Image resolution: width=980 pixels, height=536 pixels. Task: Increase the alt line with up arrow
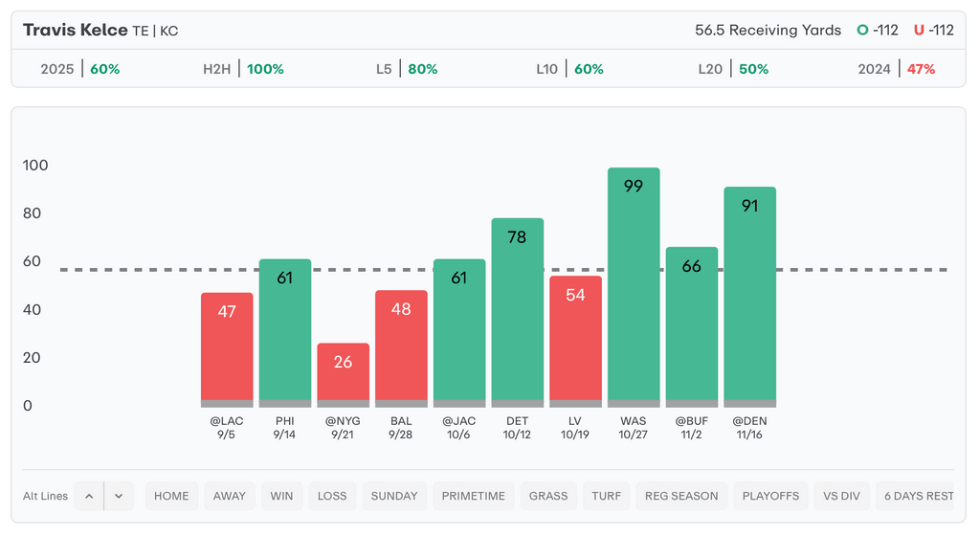pyautogui.click(x=89, y=496)
